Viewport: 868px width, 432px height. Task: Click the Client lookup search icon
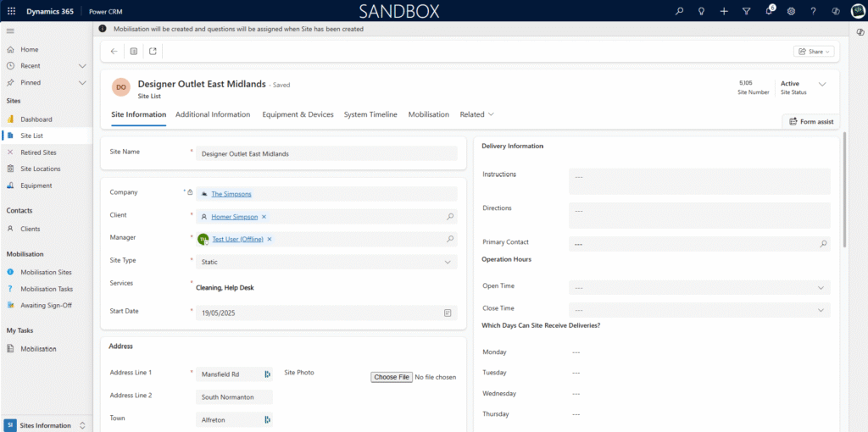449,217
